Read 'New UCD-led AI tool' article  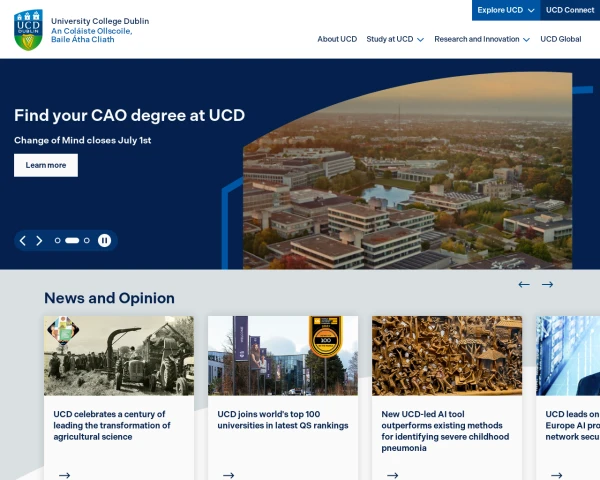(x=445, y=431)
